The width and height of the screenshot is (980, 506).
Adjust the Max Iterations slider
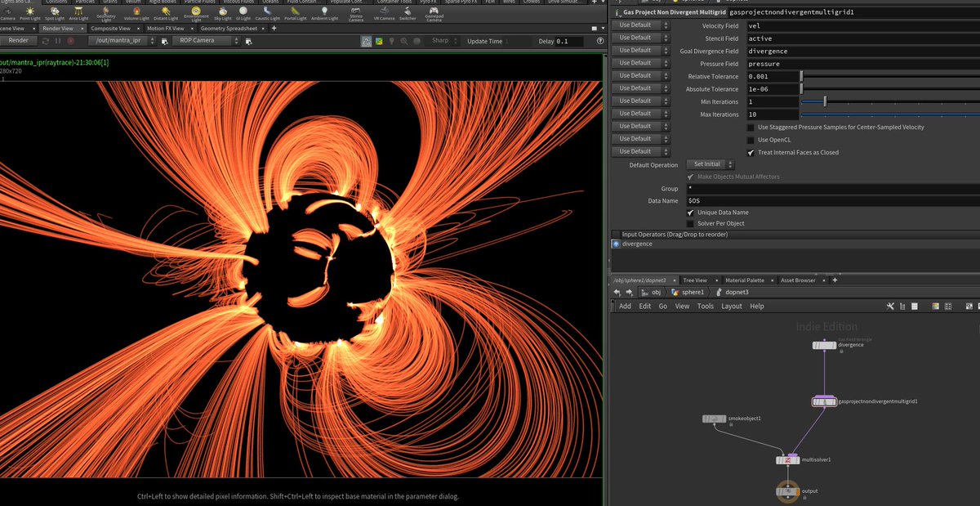click(x=890, y=114)
